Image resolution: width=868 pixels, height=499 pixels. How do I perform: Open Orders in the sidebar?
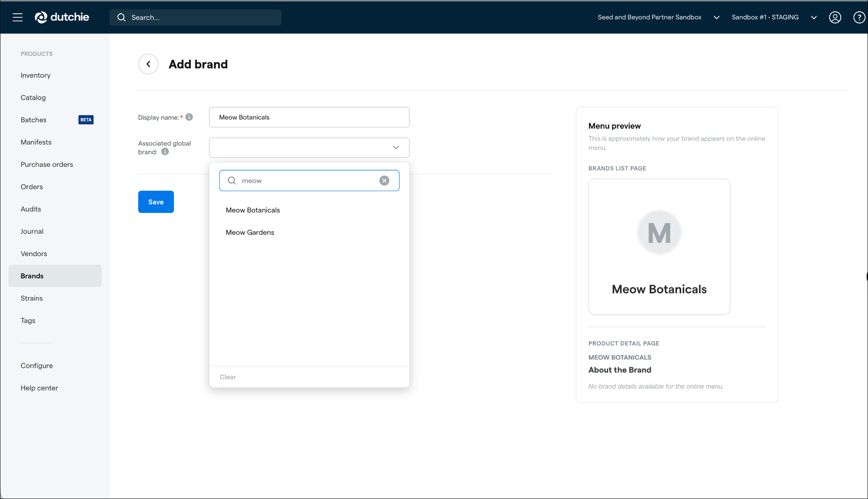tap(55, 186)
